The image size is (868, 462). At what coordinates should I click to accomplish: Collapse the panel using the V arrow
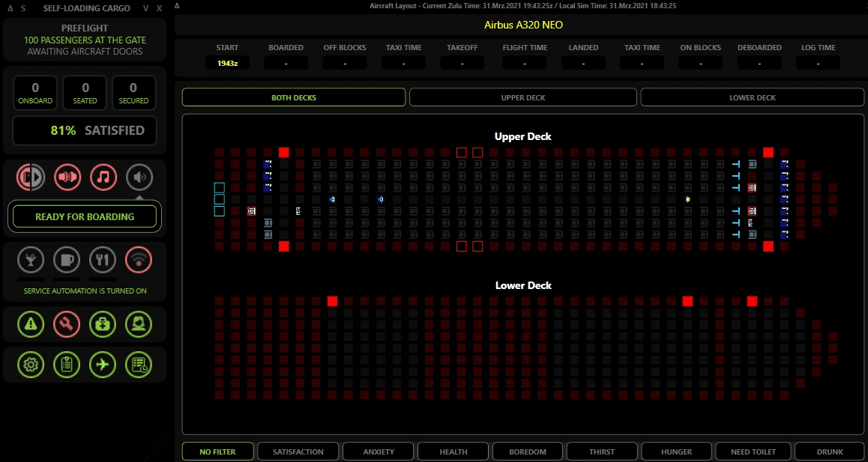click(x=146, y=8)
